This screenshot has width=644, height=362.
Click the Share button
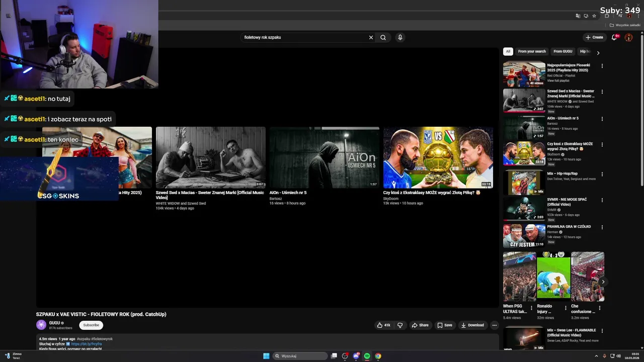click(x=420, y=325)
